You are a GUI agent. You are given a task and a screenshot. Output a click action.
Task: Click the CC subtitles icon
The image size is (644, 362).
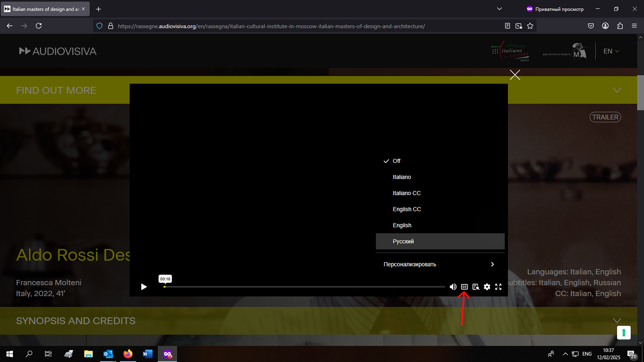(x=464, y=287)
